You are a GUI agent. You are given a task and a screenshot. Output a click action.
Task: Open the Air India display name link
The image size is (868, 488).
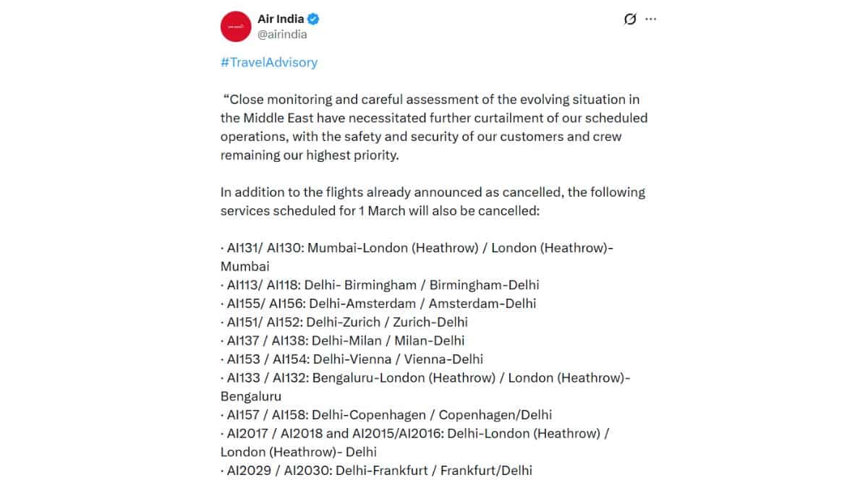[x=281, y=20]
